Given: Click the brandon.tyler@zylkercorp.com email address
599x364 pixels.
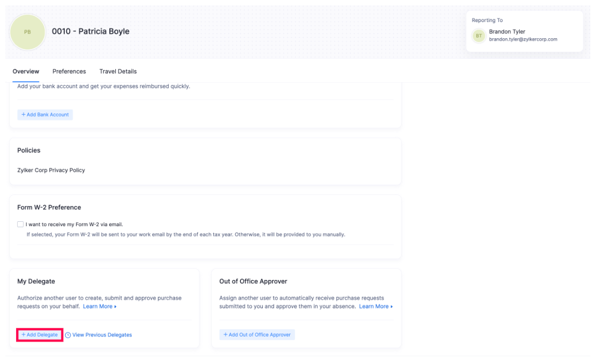Looking at the screenshot, I should click(x=523, y=39).
